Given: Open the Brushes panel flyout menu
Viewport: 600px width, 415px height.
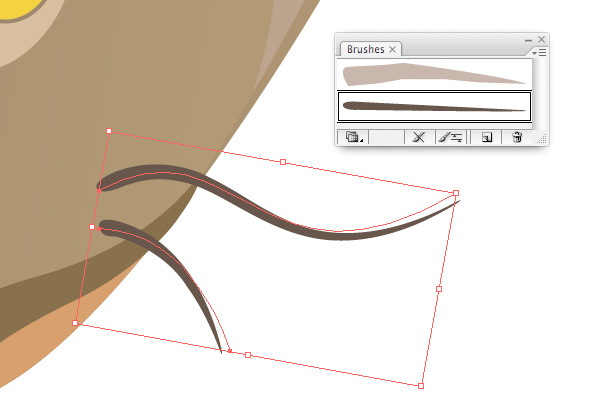Looking at the screenshot, I should tap(540, 52).
